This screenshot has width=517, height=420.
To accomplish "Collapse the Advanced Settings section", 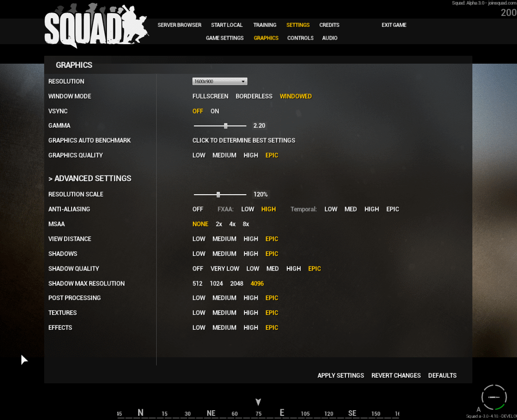I will click(x=90, y=178).
